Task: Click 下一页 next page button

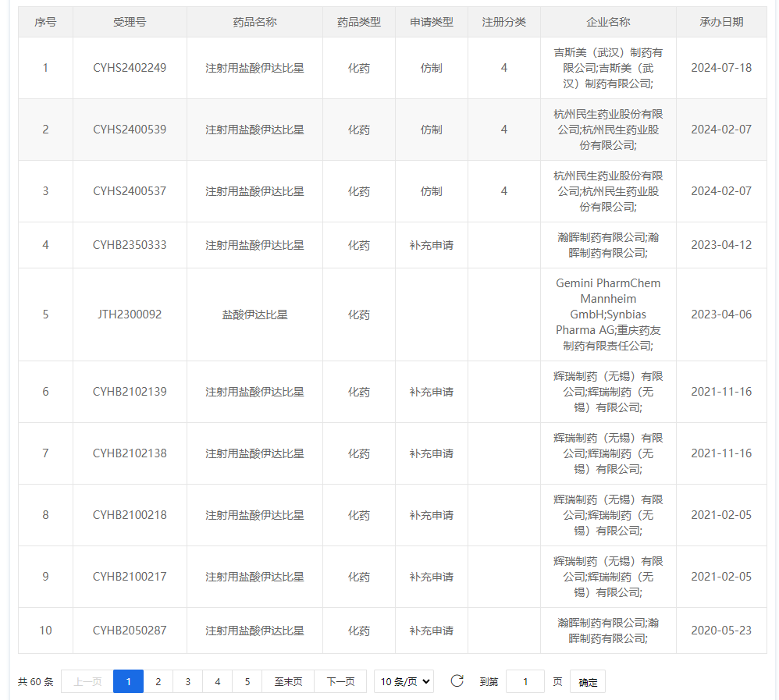Action: click(341, 681)
